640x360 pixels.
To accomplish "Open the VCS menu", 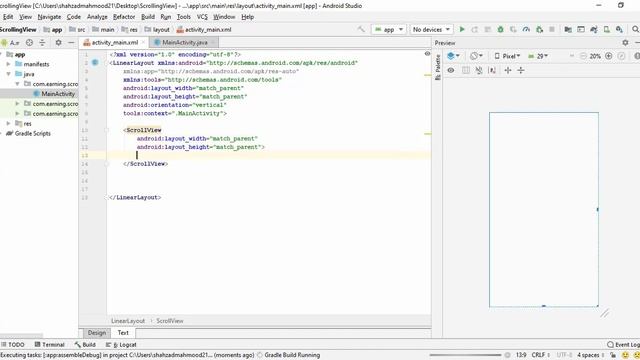I will pos(202,17).
